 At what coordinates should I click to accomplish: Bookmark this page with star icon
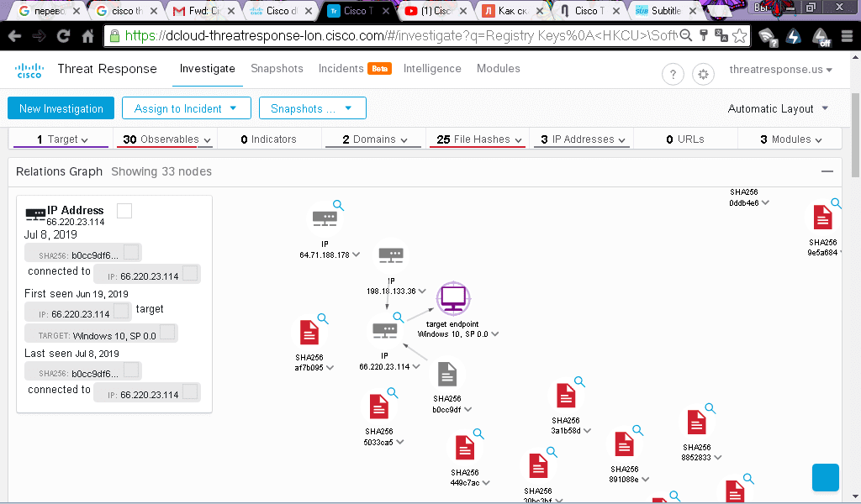740,36
